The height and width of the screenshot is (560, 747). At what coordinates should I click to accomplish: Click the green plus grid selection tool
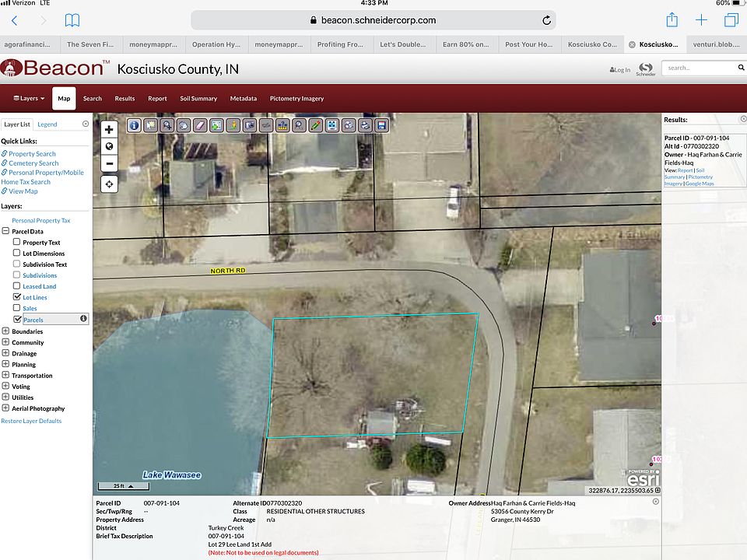[217, 125]
